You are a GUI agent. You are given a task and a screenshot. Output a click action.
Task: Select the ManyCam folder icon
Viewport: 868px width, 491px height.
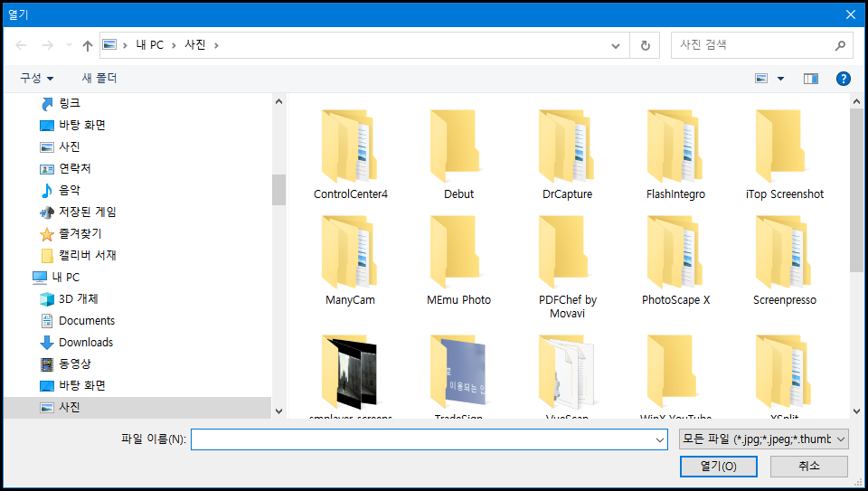350,252
